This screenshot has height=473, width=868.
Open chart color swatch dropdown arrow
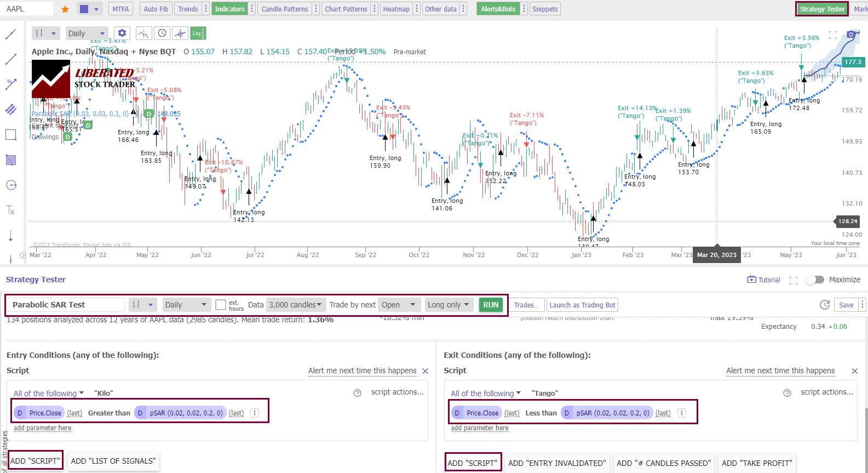tap(96, 9)
